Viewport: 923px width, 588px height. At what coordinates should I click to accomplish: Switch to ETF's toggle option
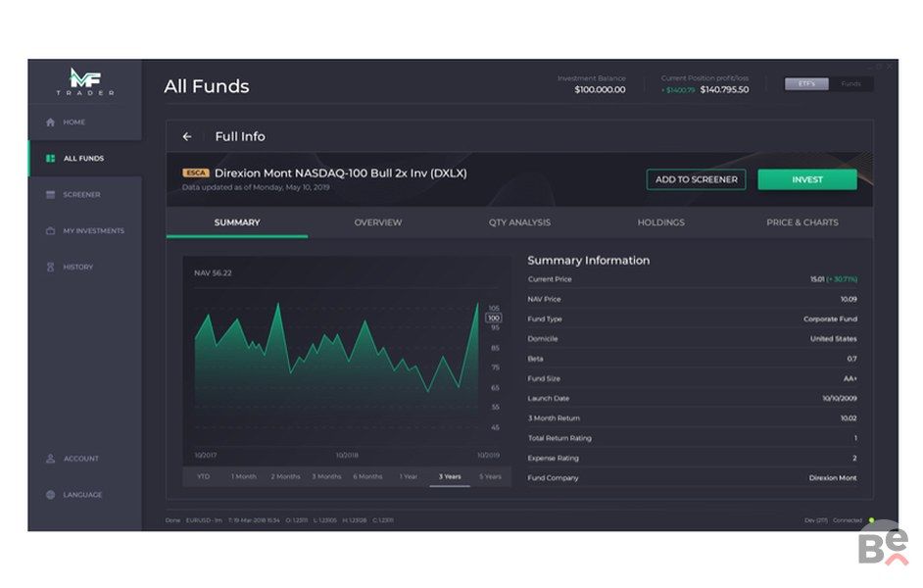806,84
